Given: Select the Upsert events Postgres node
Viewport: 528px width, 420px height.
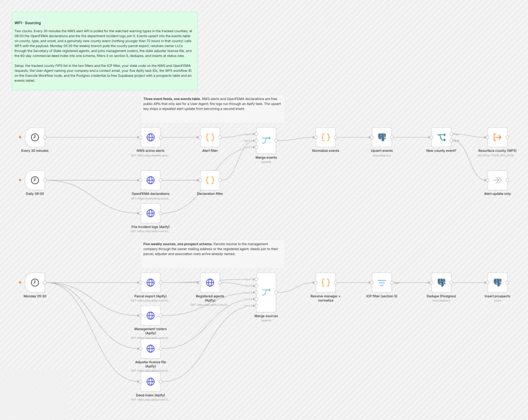Looking at the screenshot, I should click(x=382, y=137).
